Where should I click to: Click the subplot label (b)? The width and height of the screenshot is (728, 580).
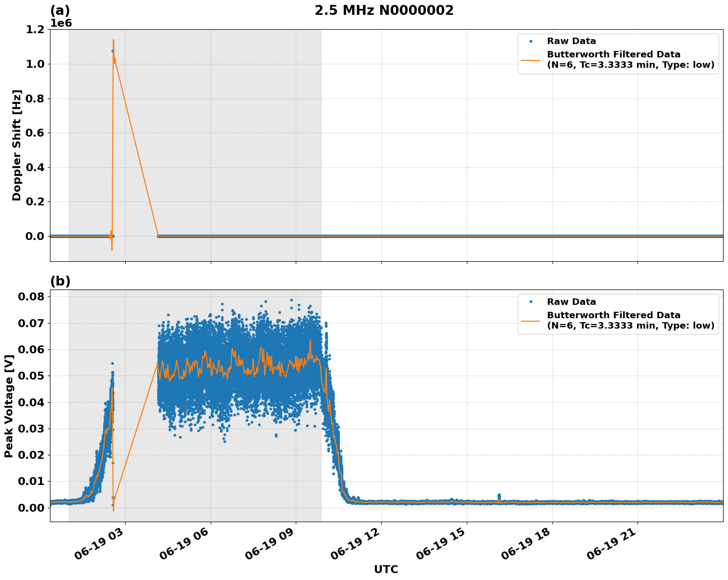59,281
